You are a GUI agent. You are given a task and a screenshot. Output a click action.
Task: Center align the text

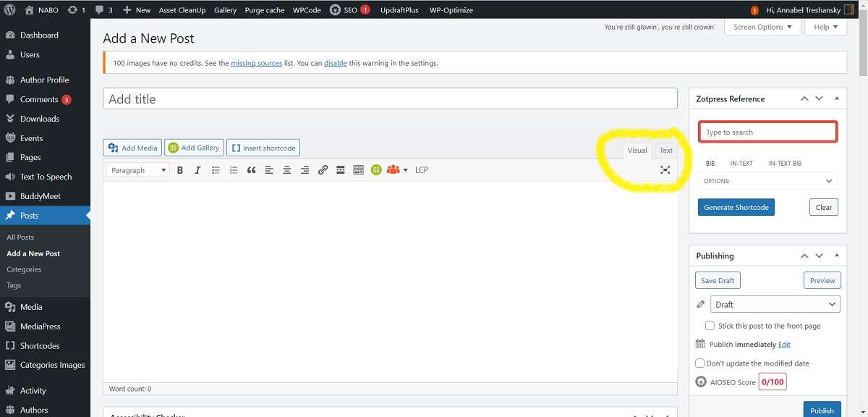pyautogui.click(x=287, y=170)
